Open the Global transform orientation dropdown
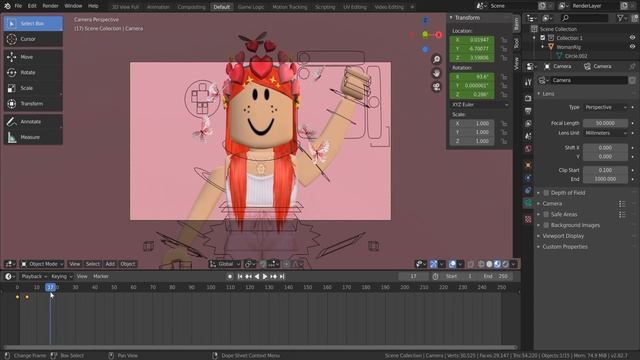The width and height of the screenshot is (640, 360). click(225, 264)
